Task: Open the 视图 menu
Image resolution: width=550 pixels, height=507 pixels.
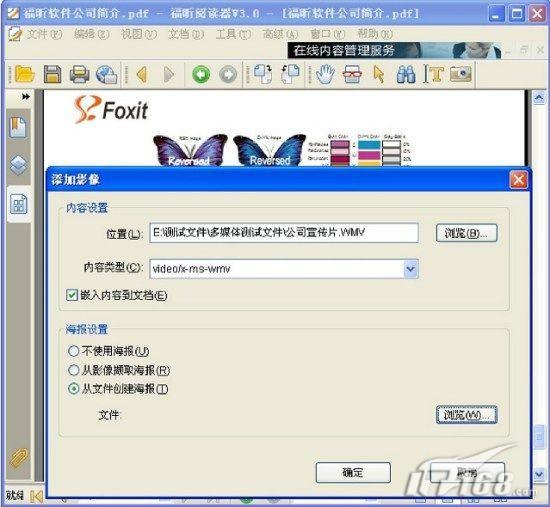Action: [x=139, y=34]
